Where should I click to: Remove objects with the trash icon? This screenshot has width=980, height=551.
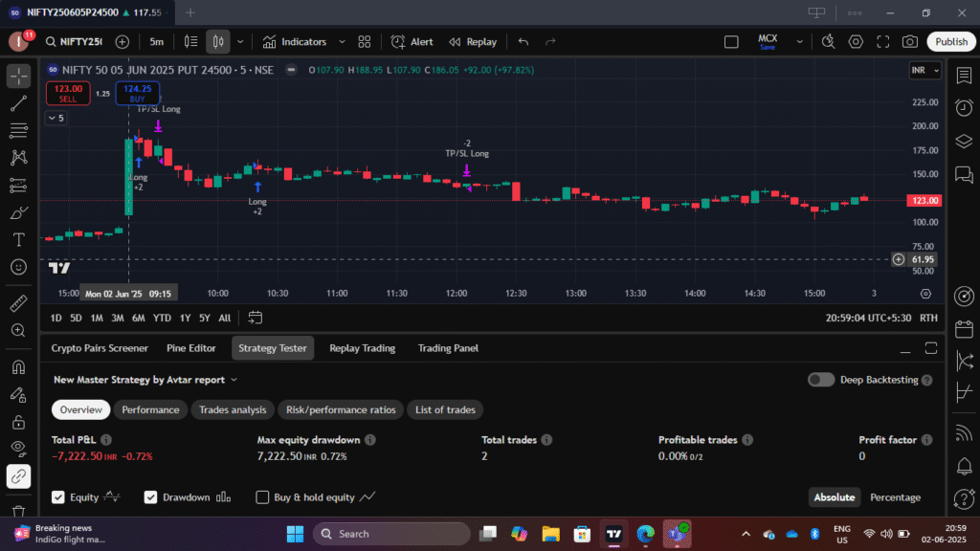point(19,511)
